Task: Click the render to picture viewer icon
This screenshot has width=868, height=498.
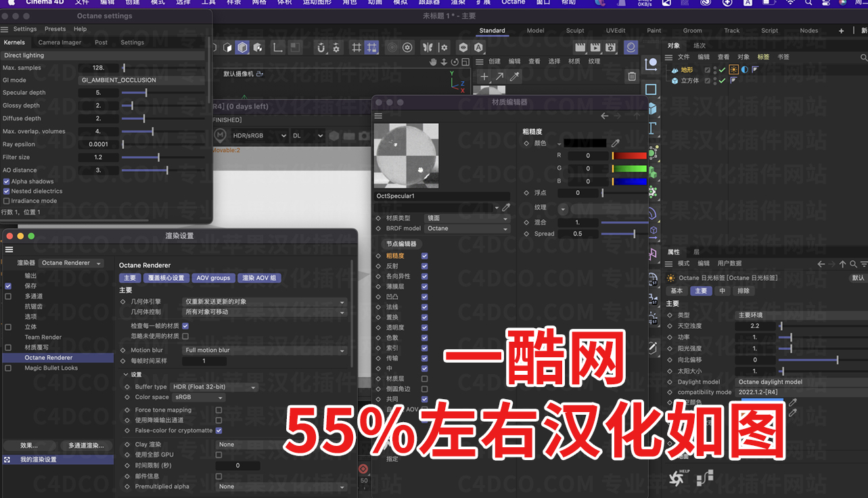Action: click(x=595, y=47)
